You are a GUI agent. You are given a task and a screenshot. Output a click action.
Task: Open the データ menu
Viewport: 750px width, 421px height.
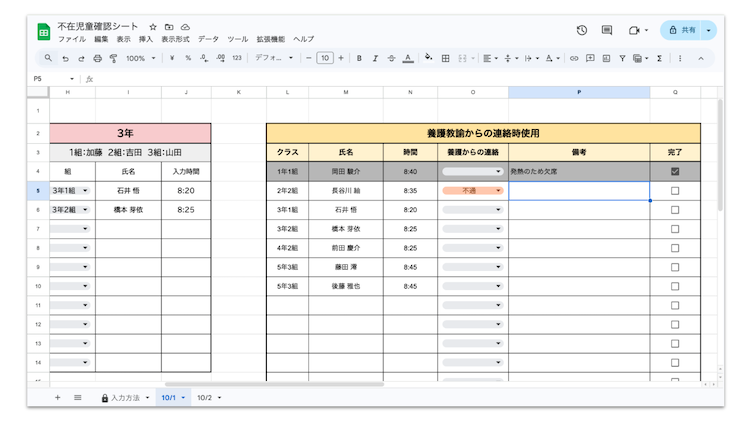[x=208, y=39]
